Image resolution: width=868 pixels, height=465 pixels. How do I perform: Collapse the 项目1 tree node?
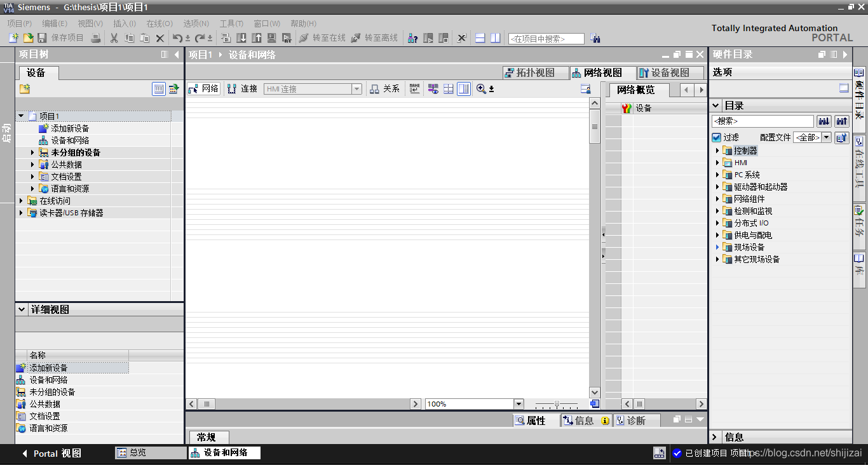tap(21, 116)
